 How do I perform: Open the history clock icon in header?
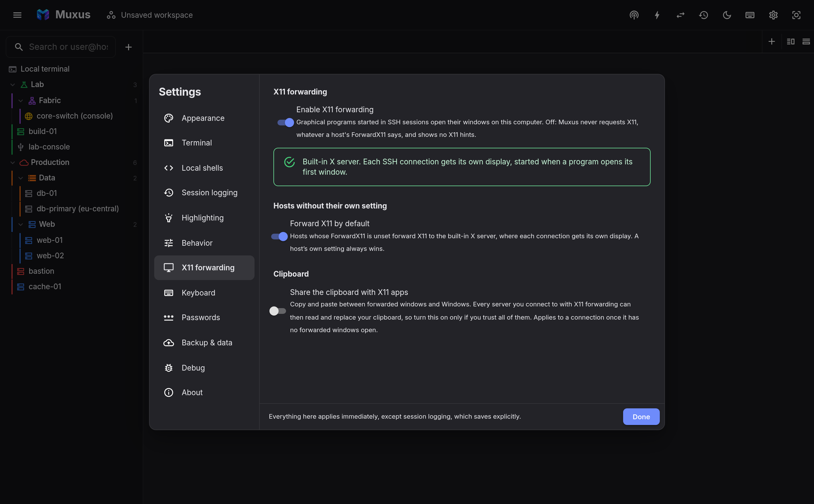(704, 15)
